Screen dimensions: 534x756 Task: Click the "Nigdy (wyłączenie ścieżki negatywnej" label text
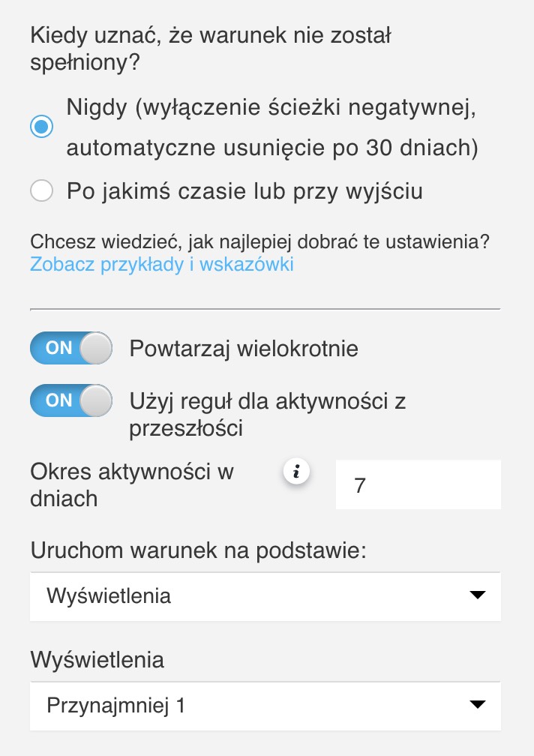pos(271,107)
